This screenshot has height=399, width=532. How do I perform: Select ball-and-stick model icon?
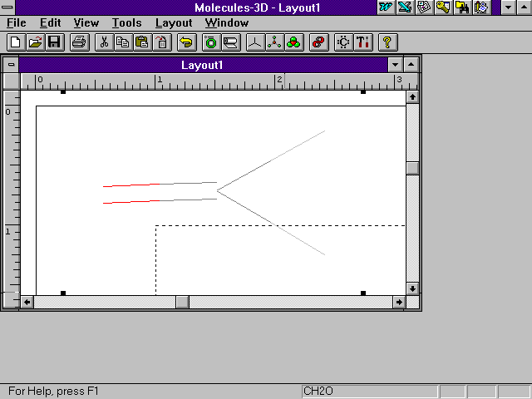(x=274, y=42)
